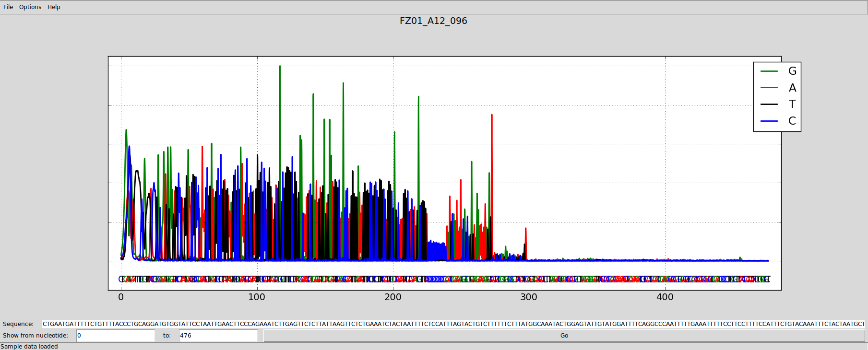Click the Go button

click(564, 336)
